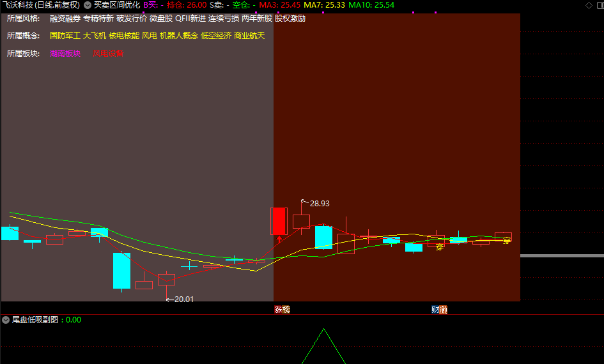Click the 涨榜 marker below the chart
The image size is (604, 364).
282,309
